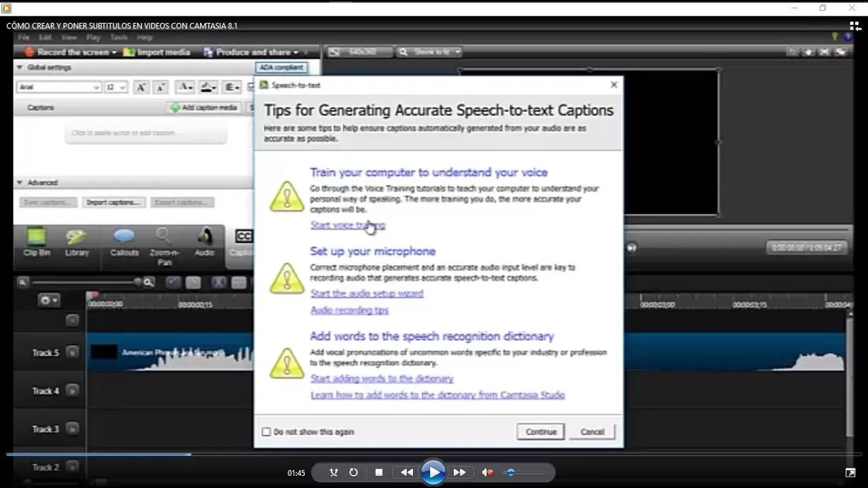Click the grow font size icon
Image resolution: width=868 pixels, height=488 pixels.
(x=140, y=87)
